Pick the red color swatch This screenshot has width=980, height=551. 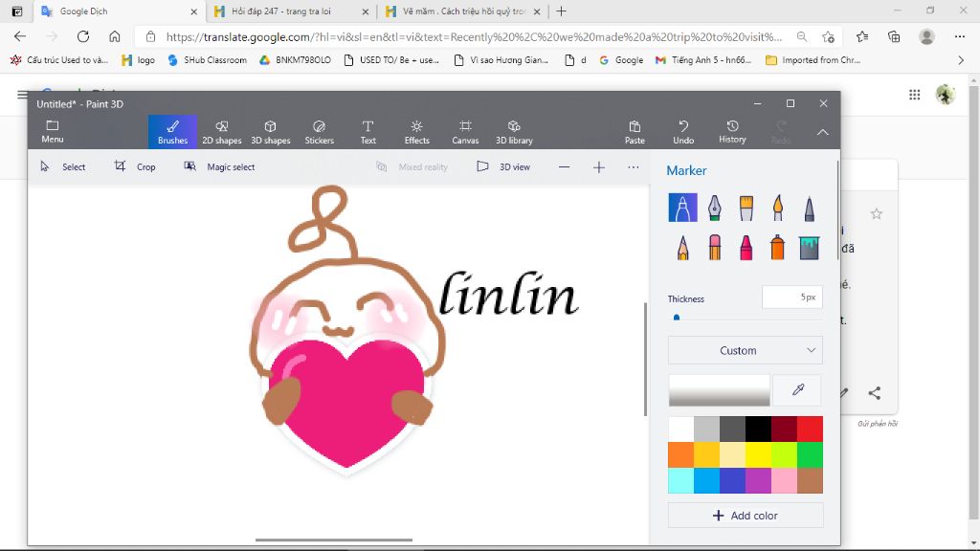point(810,430)
